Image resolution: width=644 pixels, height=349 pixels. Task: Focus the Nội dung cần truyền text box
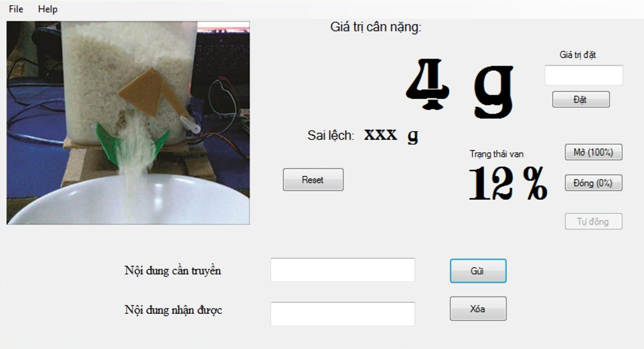(x=342, y=270)
